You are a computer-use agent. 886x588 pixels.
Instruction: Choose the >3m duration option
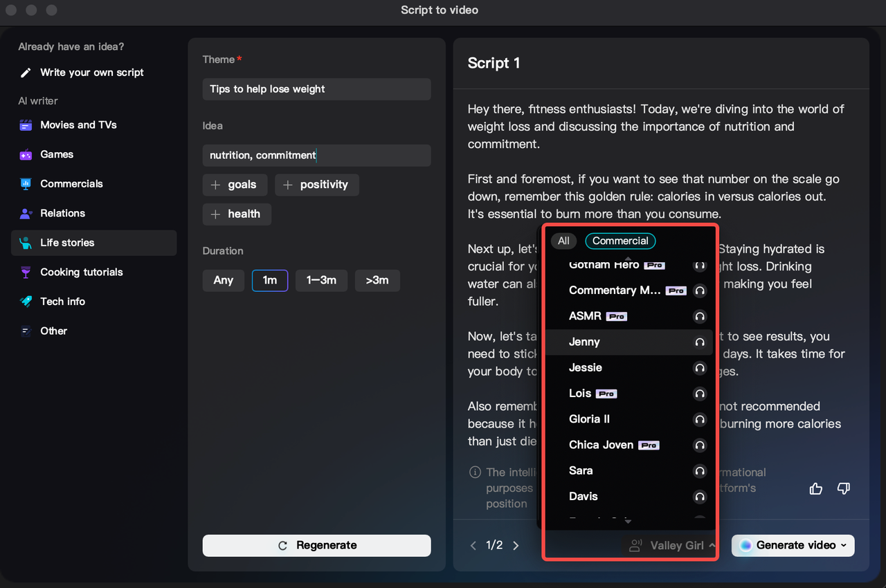pos(377,280)
